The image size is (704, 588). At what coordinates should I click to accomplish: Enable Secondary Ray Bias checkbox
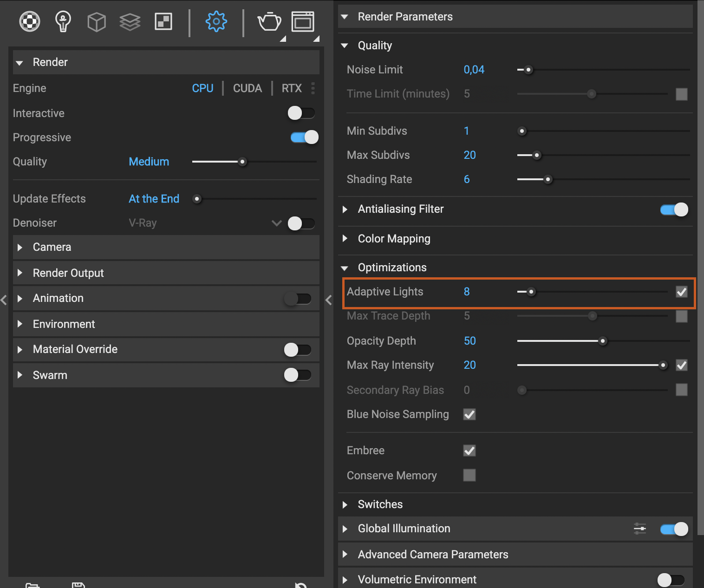click(x=682, y=390)
